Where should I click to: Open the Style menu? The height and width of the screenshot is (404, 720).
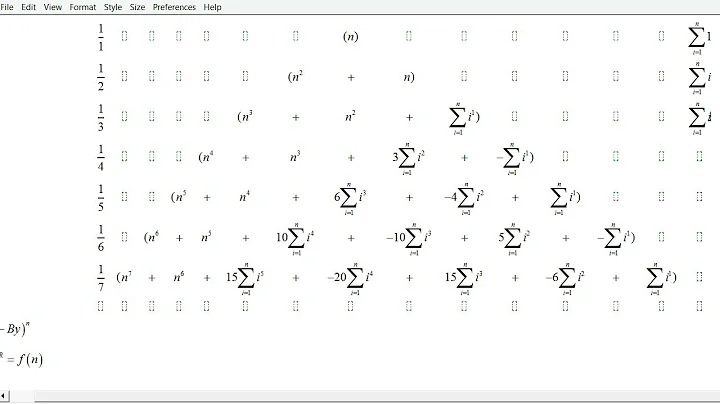click(113, 7)
